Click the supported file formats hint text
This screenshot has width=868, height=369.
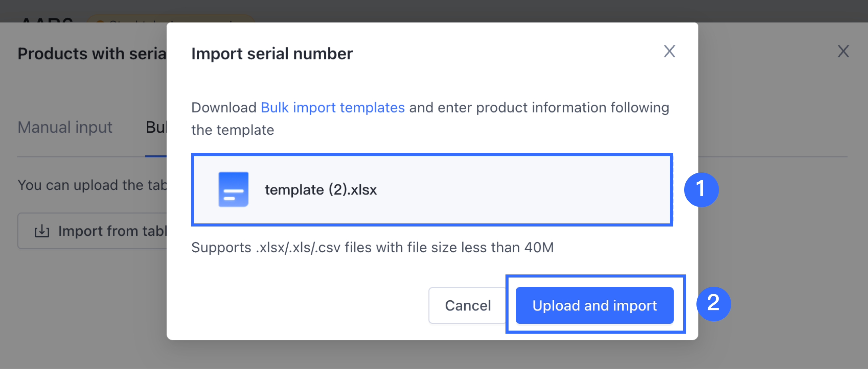(372, 247)
